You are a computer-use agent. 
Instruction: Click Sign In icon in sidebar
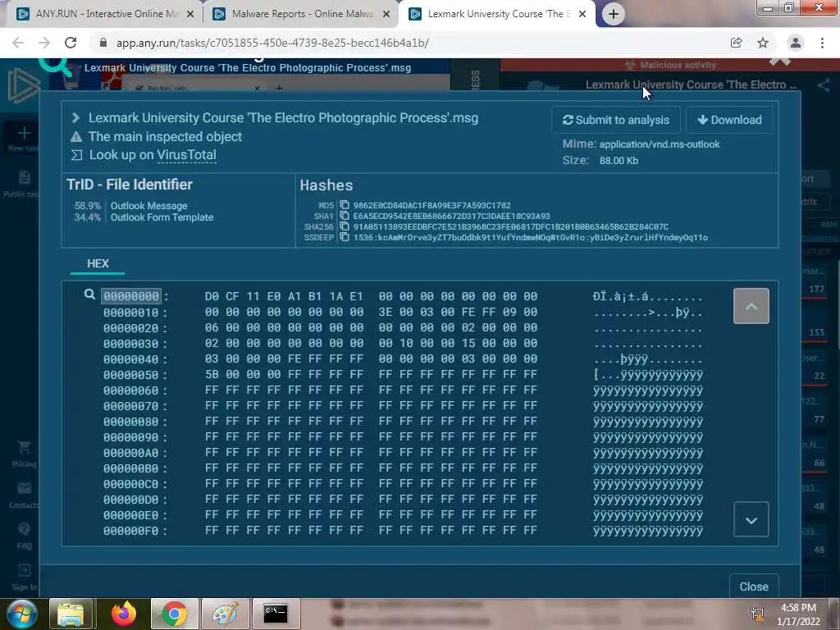pyautogui.click(x=24, y=570)
